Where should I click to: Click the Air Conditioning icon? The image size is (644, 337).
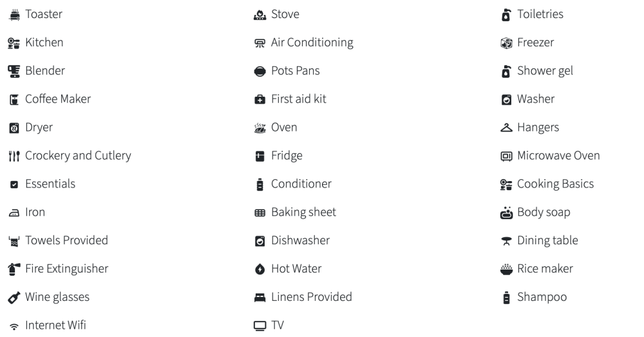pyautogui.click(x=260, y=43)
